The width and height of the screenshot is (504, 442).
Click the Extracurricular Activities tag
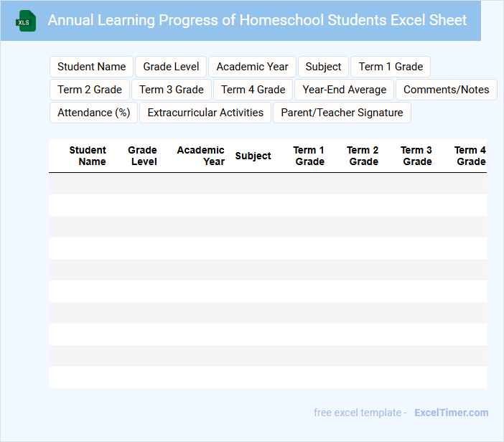[x=205, y=113]
